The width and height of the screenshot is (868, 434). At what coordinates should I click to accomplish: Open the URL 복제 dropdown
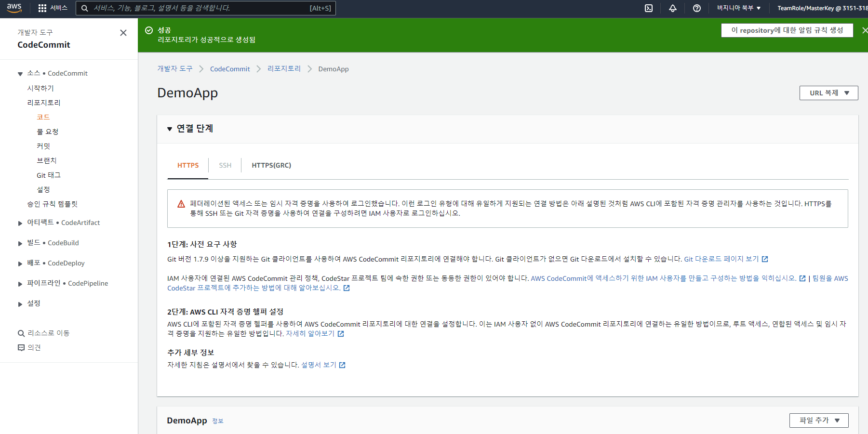pos(829,93)
